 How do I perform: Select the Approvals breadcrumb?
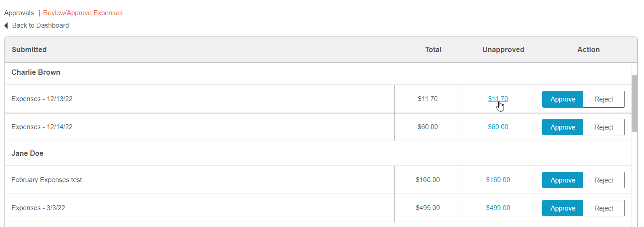coord(19,13)
